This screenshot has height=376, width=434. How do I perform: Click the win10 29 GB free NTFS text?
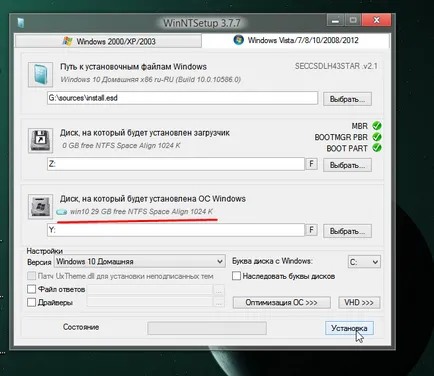141,211
